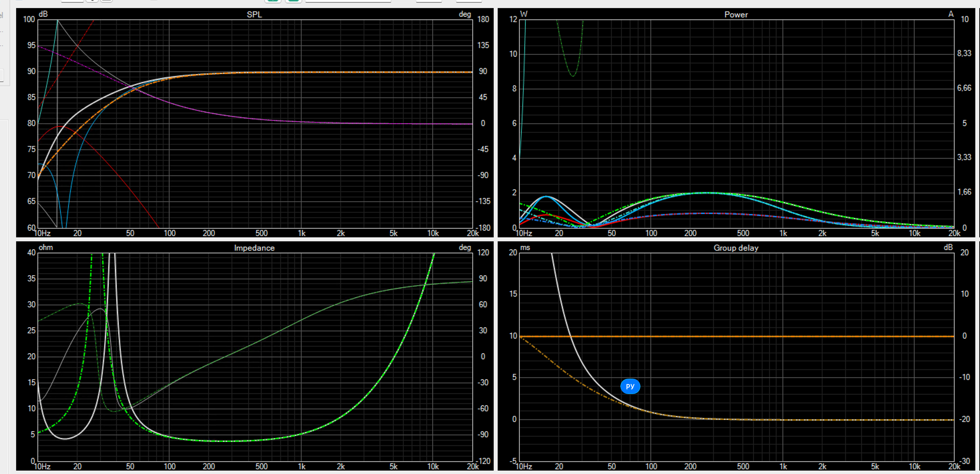
Task: Click the 12 W top tick on Power axis
Action: (513, 19)
